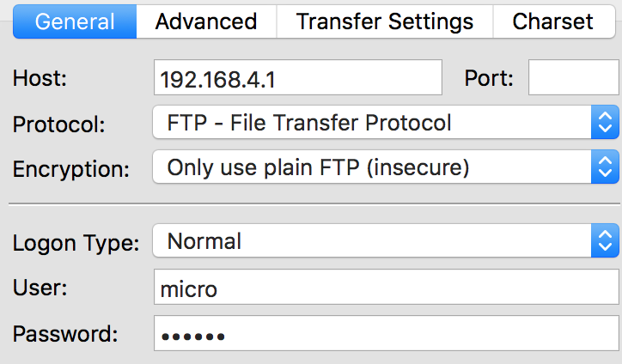Screen dimensions: 622x364
Task: Click the Password label text
Action: click(x=64, y=334)
